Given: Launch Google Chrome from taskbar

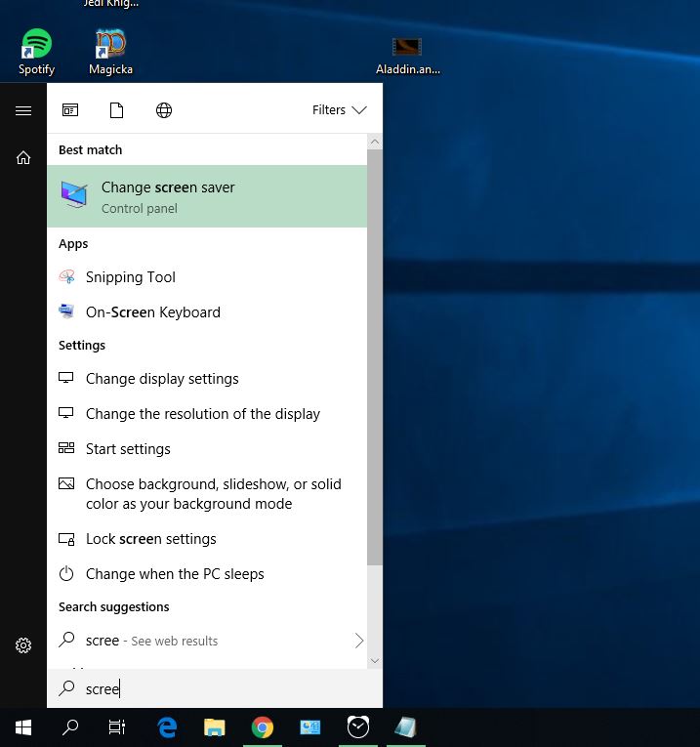Looking at the screenshot, I should (x=262, y=727).
